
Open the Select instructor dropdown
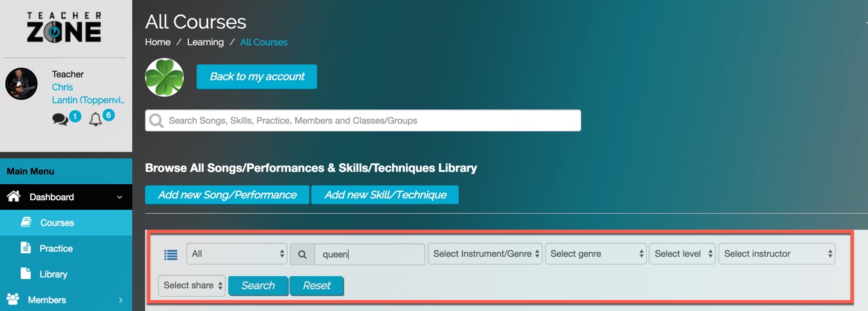click(777, 254)
